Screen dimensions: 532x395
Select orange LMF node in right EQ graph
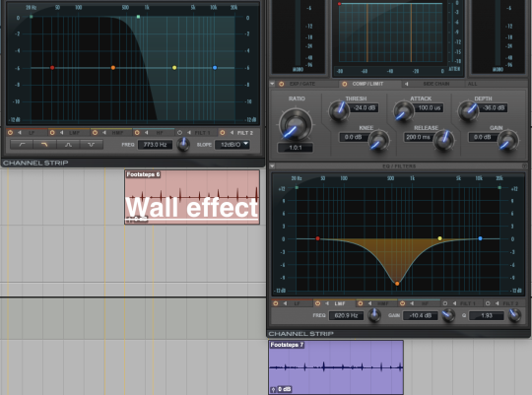click(x=397, y=284)
